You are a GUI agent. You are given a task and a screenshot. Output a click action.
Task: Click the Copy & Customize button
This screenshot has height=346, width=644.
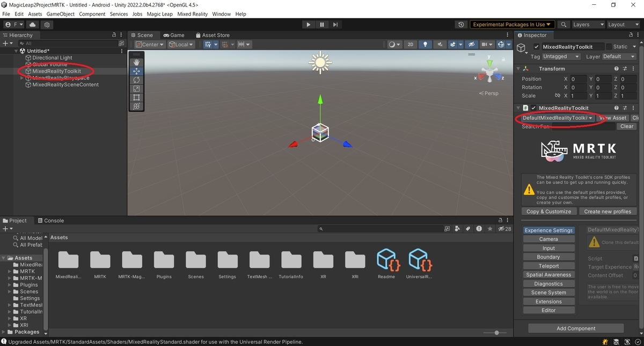pyautogui.click(x=549, y=212)
